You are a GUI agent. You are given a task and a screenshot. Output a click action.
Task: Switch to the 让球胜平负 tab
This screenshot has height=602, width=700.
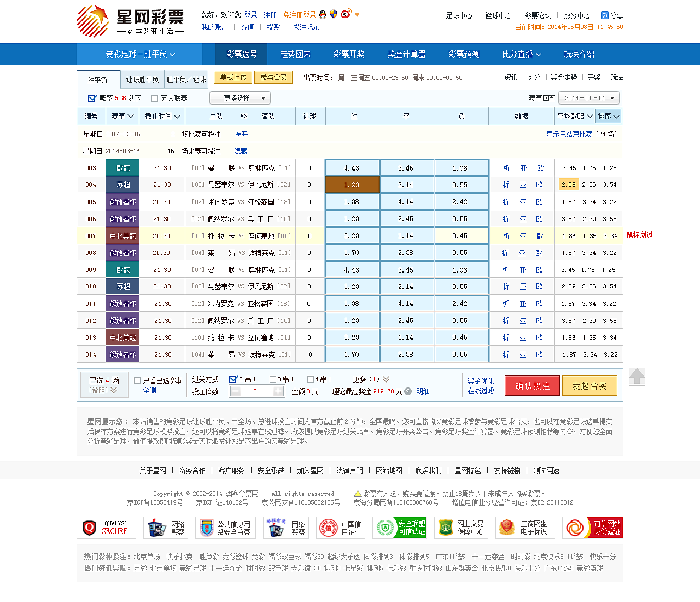(x=143, y=79)
